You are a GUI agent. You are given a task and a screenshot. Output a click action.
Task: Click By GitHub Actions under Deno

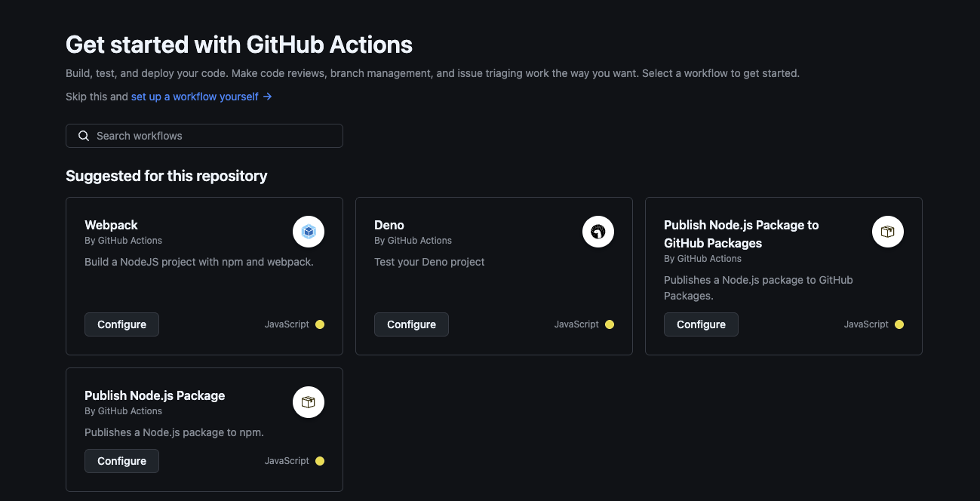pyautogui.click(x=413, y=241)
